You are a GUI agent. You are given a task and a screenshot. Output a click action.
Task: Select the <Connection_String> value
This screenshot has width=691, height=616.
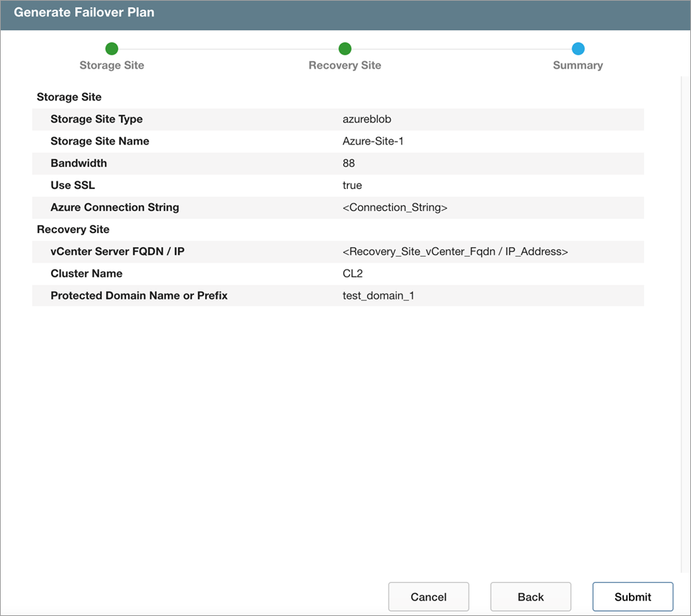395,208
